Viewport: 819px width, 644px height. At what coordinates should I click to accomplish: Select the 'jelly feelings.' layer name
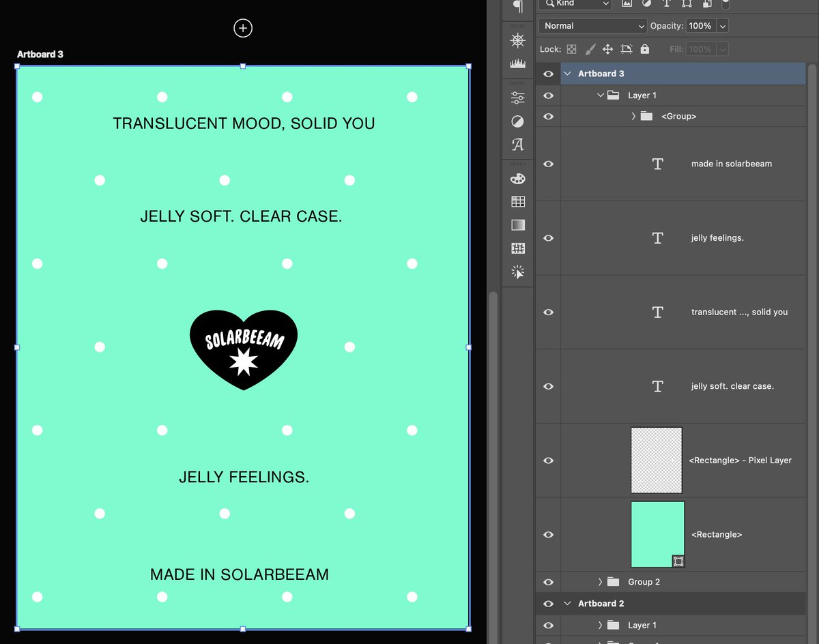point(717,238)
